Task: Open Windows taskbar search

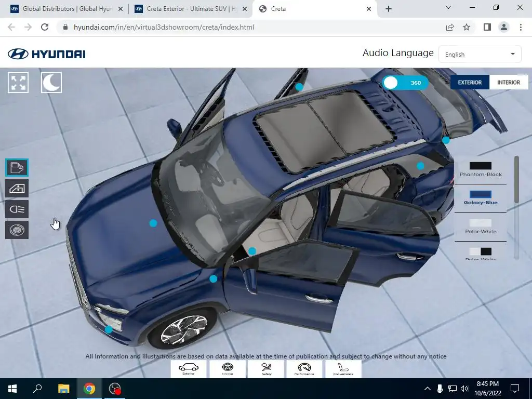Action: click(x=37, y=389)
